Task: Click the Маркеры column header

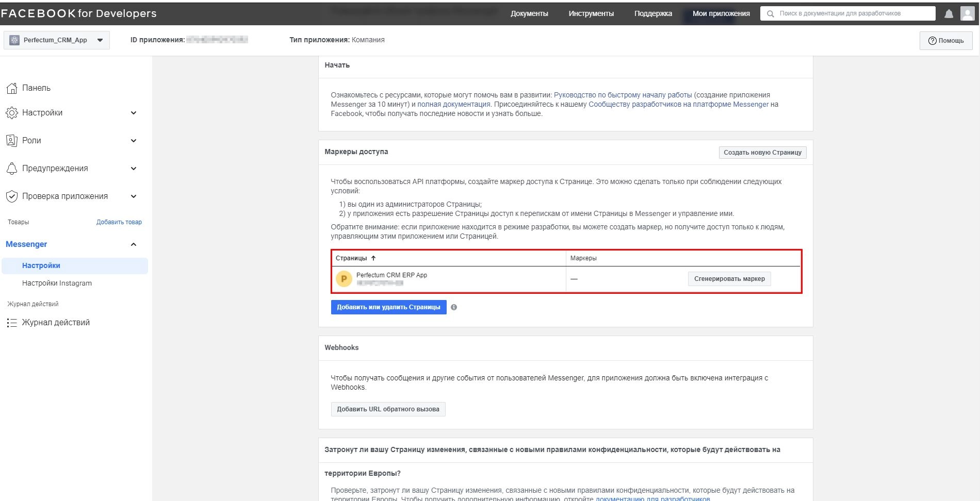Action: (583, 258)
